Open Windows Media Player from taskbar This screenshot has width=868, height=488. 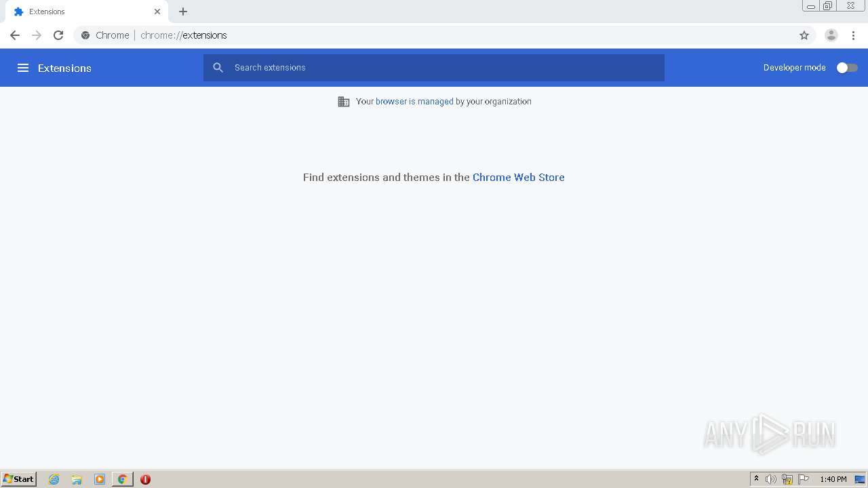tap(100, 479)
